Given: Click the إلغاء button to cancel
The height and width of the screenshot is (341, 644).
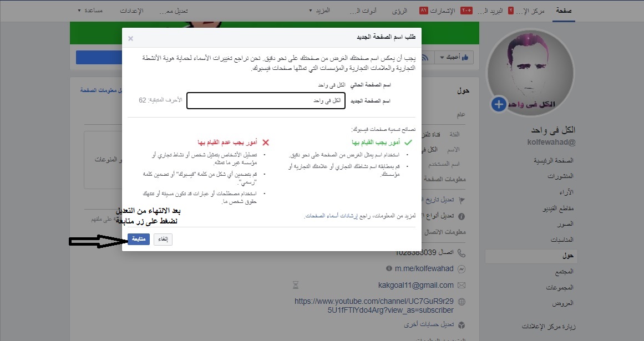Looking at the screenshot, I should 163,238.
